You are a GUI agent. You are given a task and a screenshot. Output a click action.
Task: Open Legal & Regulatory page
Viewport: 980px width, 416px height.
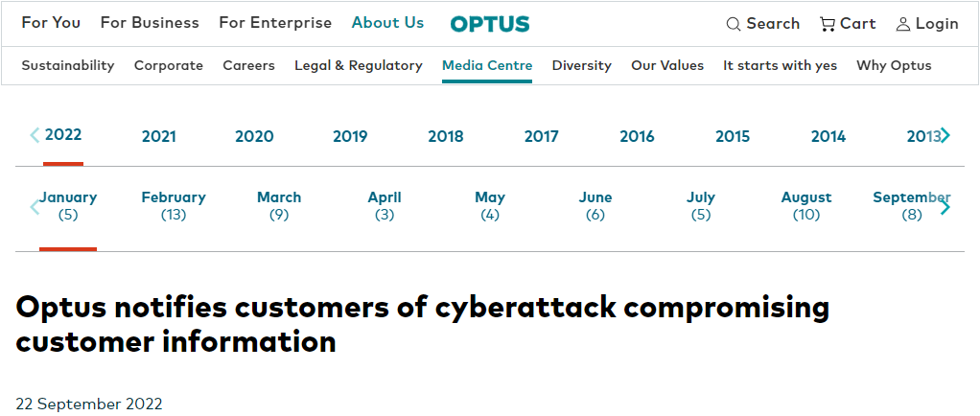(359, 65)
